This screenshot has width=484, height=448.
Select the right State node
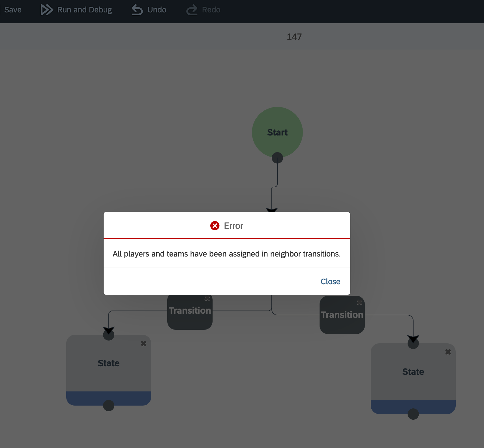[413, 372]
